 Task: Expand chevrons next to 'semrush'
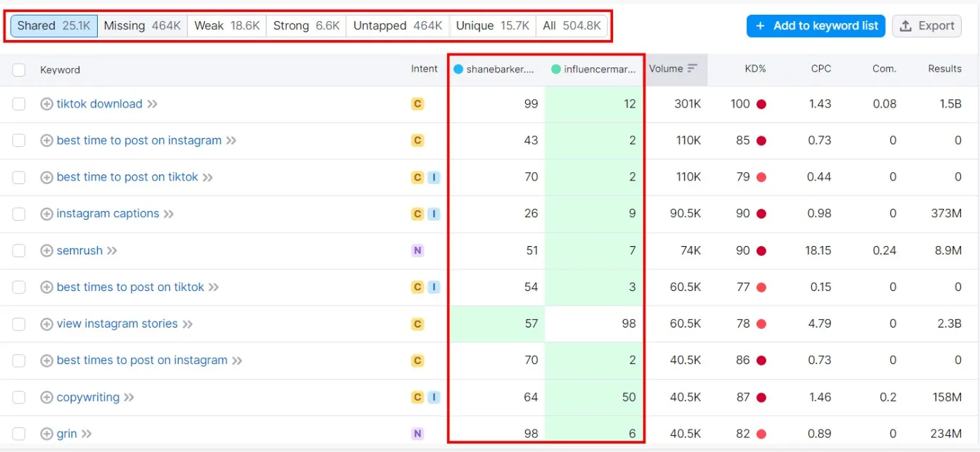click(x=112, y=250)
